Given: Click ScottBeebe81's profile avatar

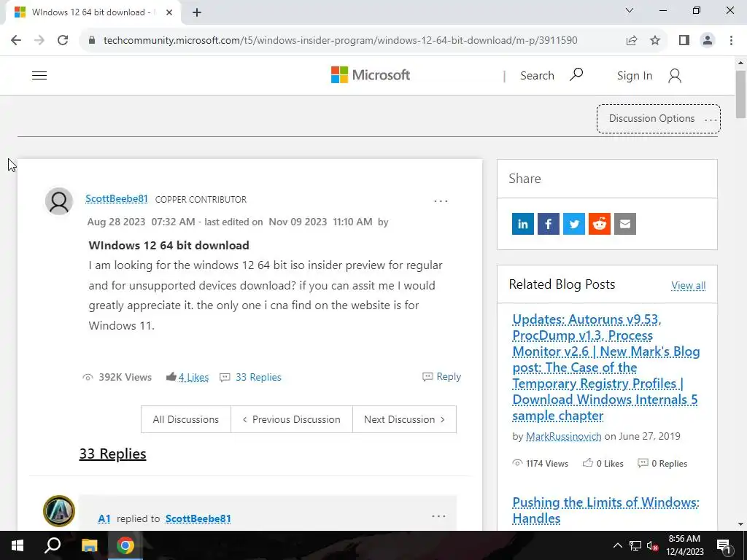Looking at the screenshot, I should coord(59,201).
